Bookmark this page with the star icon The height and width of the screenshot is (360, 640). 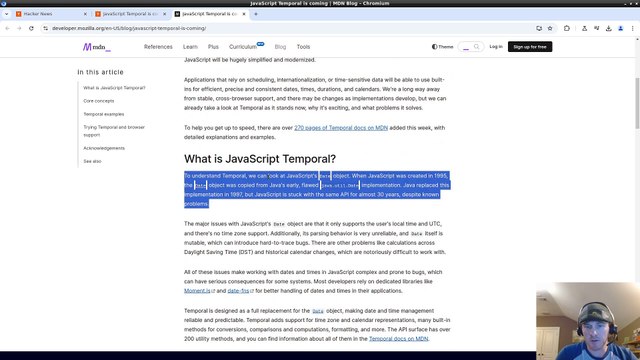click(550, 28)
